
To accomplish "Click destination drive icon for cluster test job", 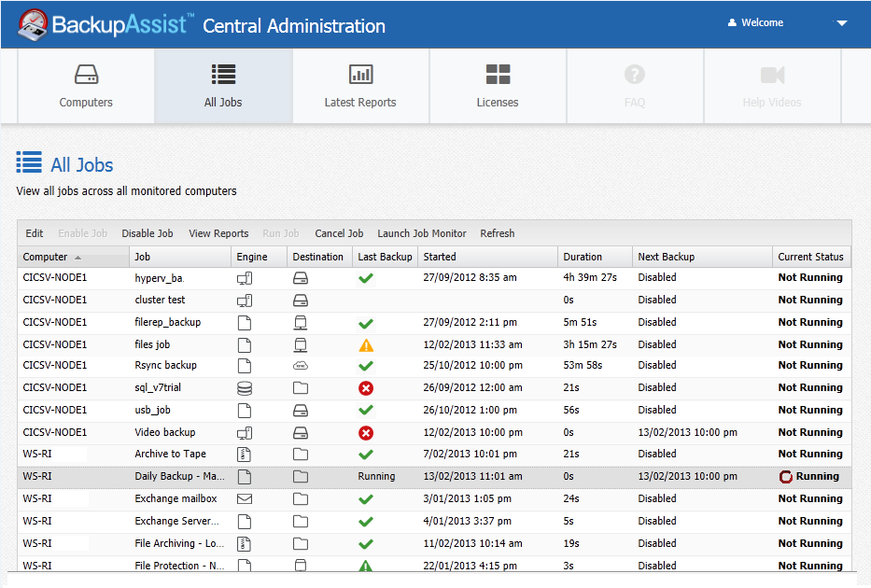I will point(301,301).
